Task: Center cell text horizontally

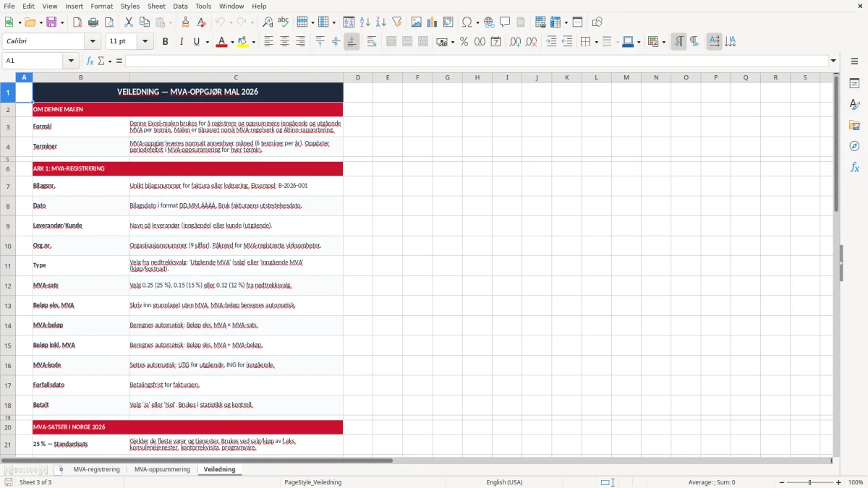Action: [x=285, y=42]
